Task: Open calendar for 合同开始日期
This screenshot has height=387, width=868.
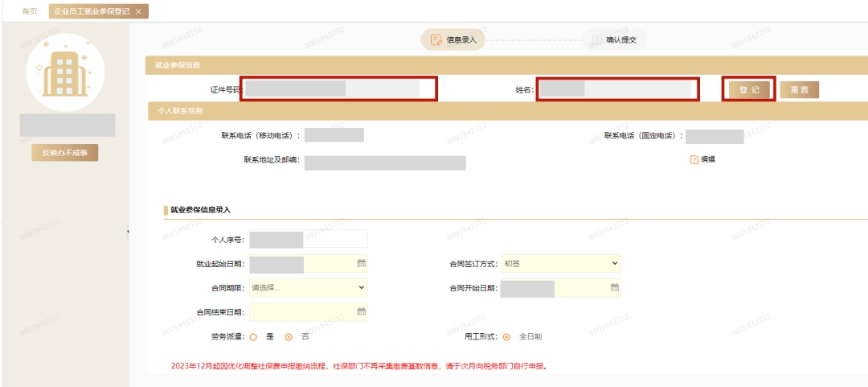Action: pos(615,288)
